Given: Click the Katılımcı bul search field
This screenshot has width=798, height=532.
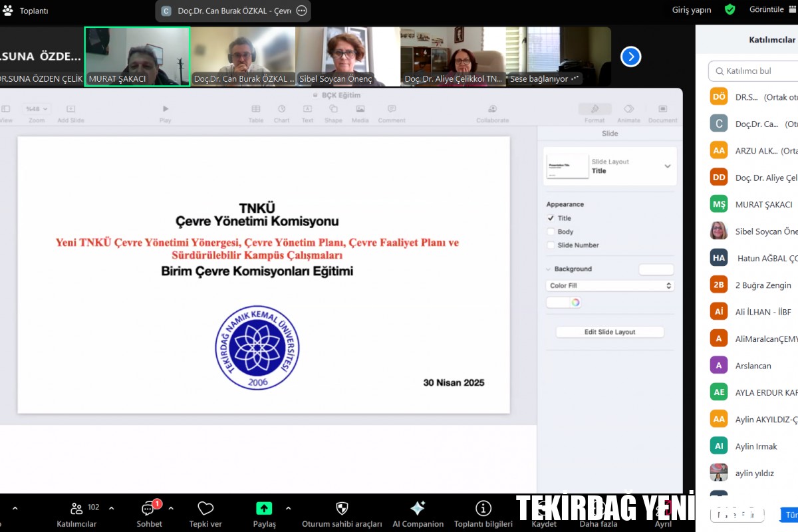Looking at the screenshot, I should (753, 70).
